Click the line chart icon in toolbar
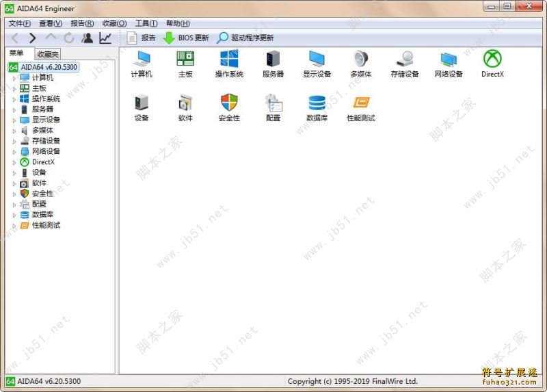Viewport: 547px width, 392px height. tap(105, 38)
